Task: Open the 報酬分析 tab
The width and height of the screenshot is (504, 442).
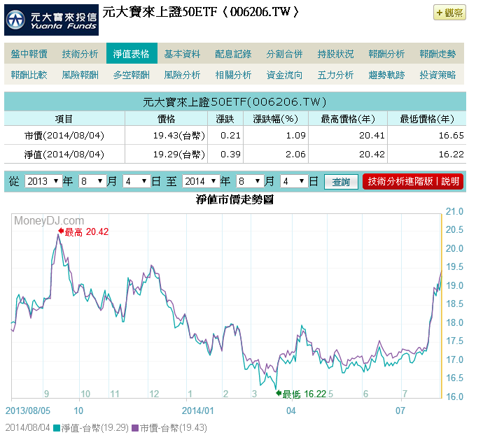Action: [x=386, y=54]
